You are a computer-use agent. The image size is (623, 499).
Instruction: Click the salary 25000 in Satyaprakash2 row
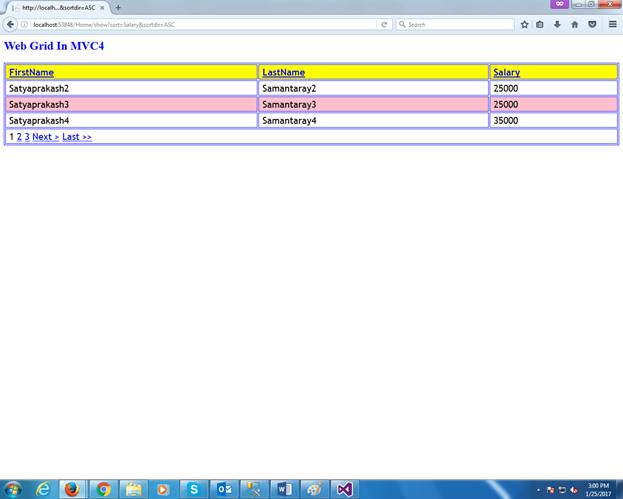(553, 88)
